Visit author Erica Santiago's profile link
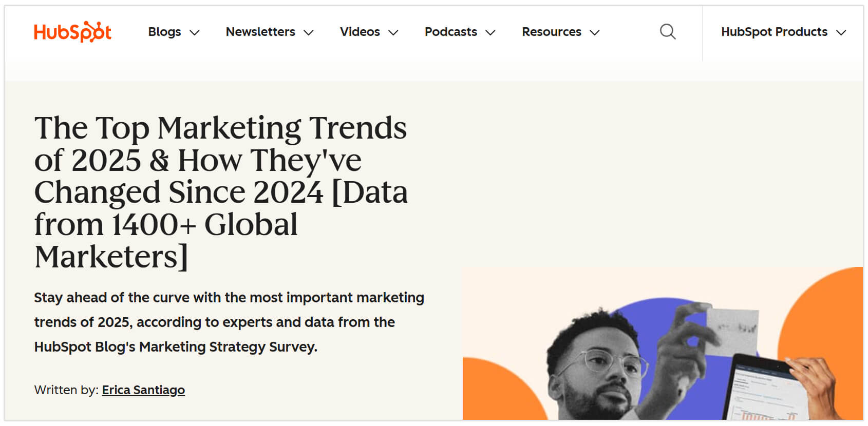 143,390
